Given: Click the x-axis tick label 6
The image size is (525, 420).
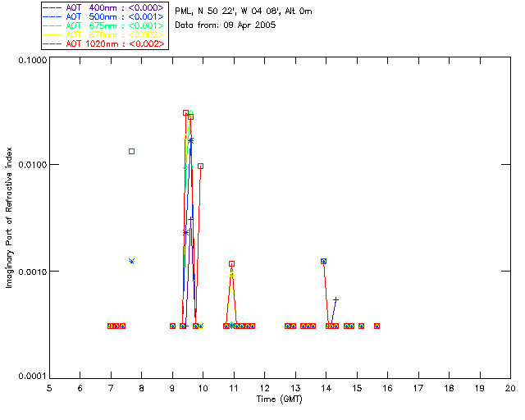Looking at the screenshot, I should [x=80, y=388].
